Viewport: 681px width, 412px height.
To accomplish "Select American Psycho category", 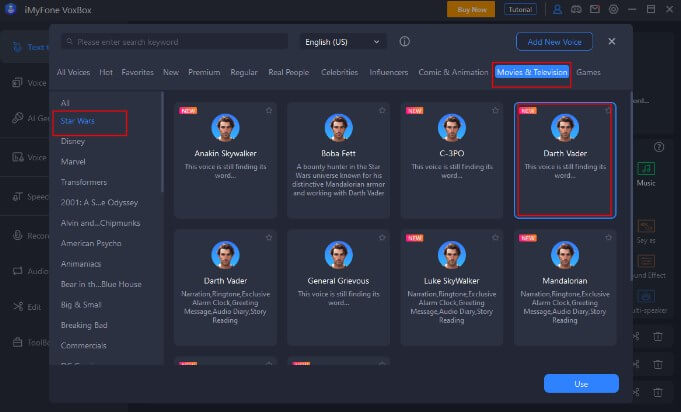I will coord(91,243).
